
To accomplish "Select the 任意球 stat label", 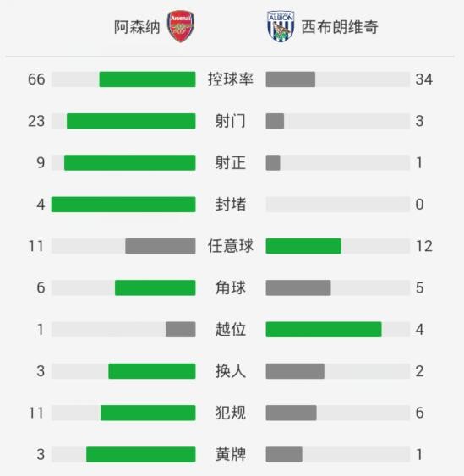I will [231, 246].
